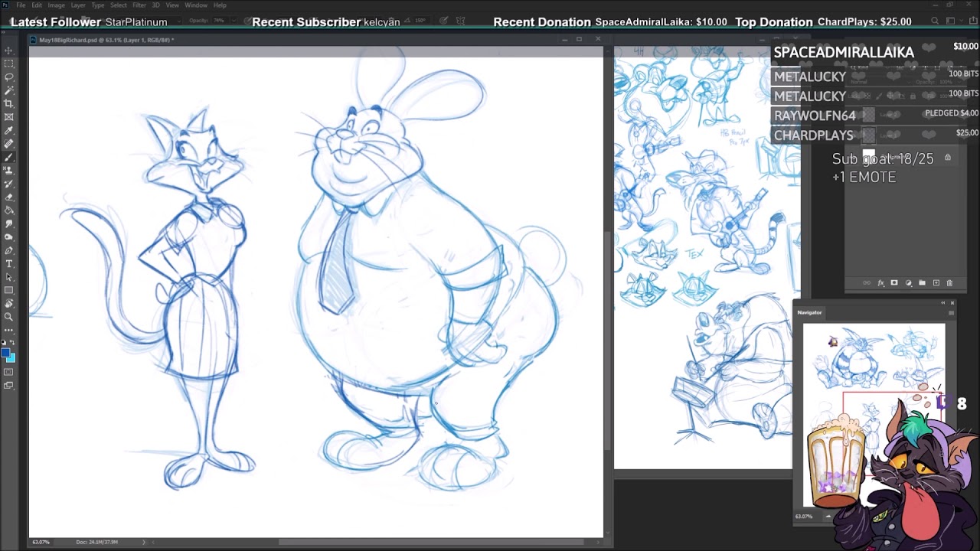Collapse the Navigator panel with double arrows
980x551 pixels.
click(x=943, y=303)
